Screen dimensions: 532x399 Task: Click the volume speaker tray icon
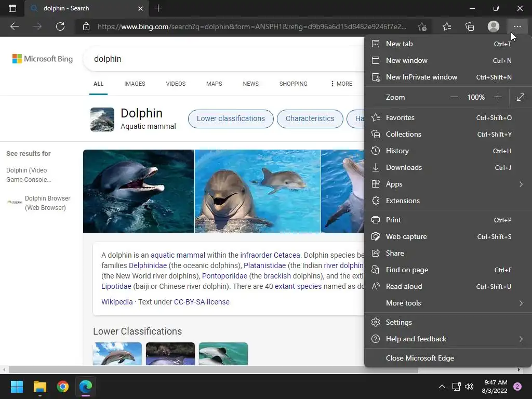coord(469,387)
